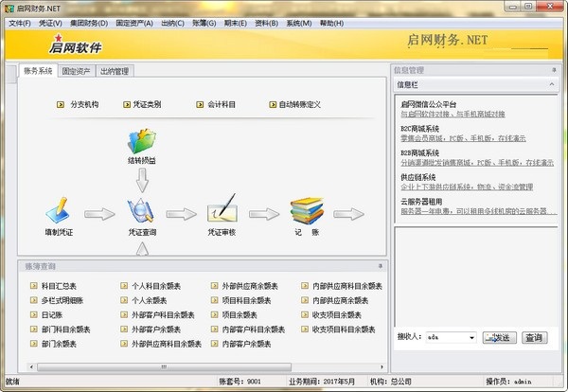Click the 查询 query button
The width and height of the screenshot is (568, 392).
(x=534, y=338)
